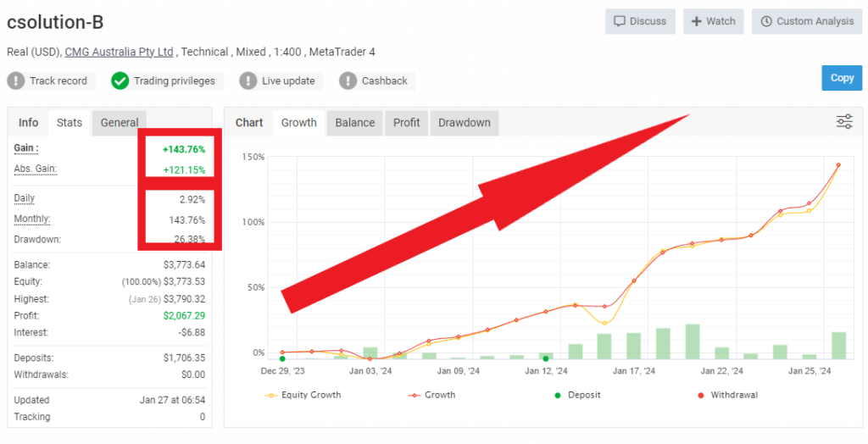Switch to the General tab

[120, 122]
